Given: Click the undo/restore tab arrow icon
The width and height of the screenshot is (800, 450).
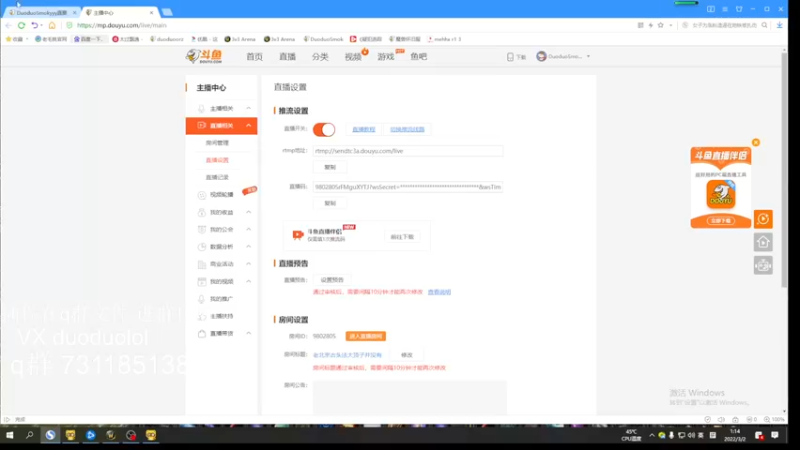Looking at the screenshot, I should [34, 25].
